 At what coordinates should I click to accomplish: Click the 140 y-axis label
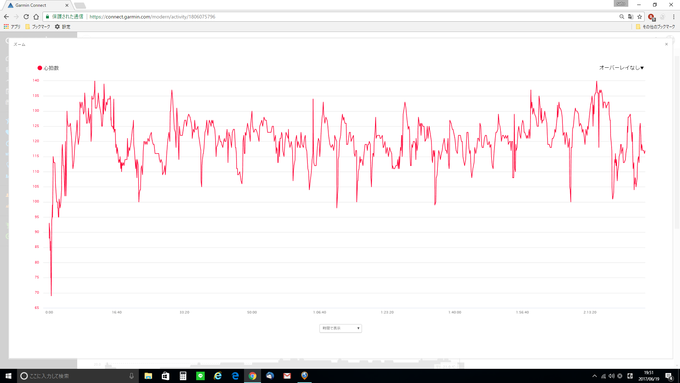click(x=36, y=80)
